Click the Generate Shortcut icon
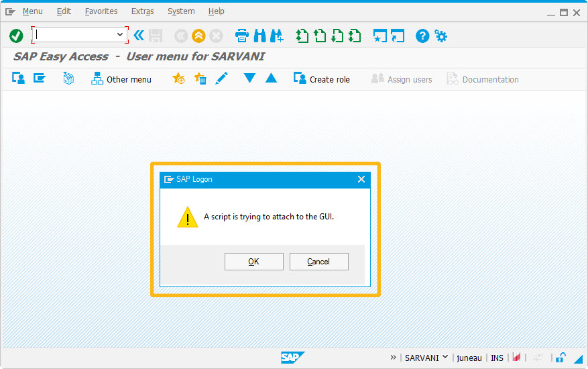The width and height of the screenshot is (588, 369). 398,36
